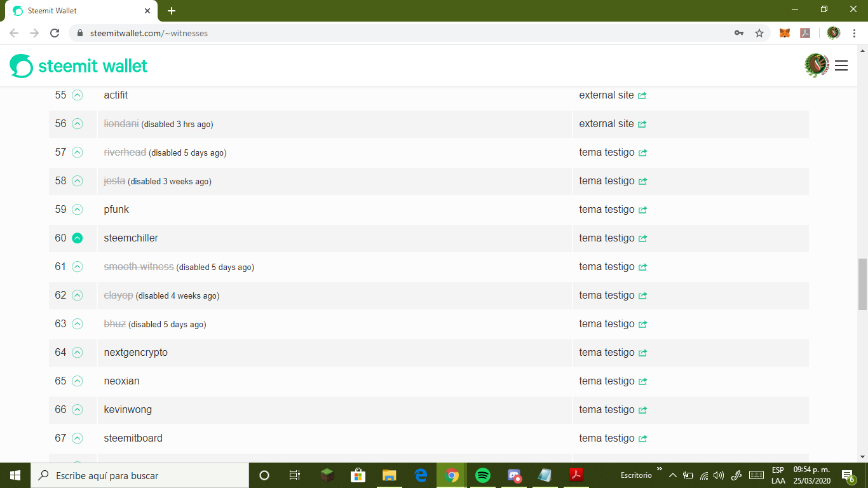Click external-link icon in bhuz row

[642, 325]
